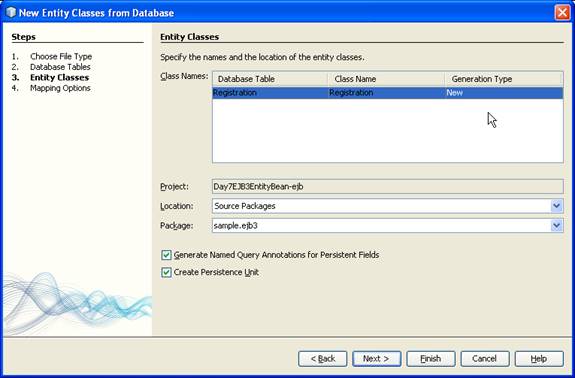The height and width of the screenshot is (378, 575).
Task: Click the Class Names label
Action: pos(184,76)
